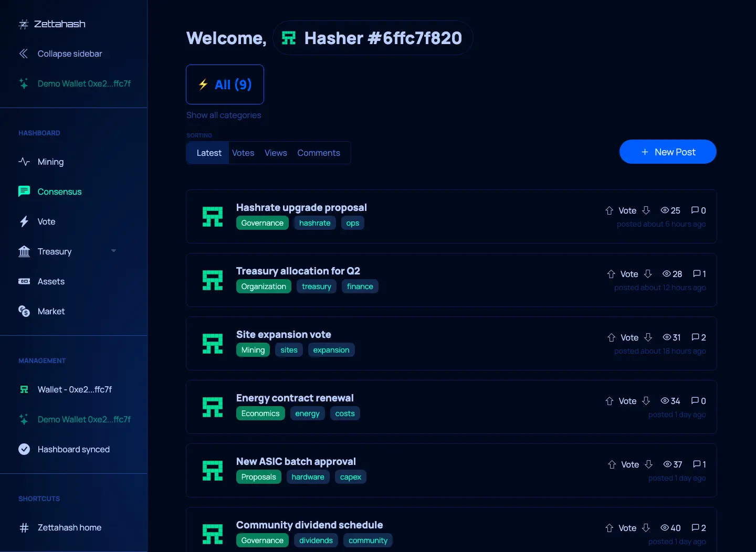Open Site expansion vote post
Viewport: 756px width, 552px height.
coord(283,334)
